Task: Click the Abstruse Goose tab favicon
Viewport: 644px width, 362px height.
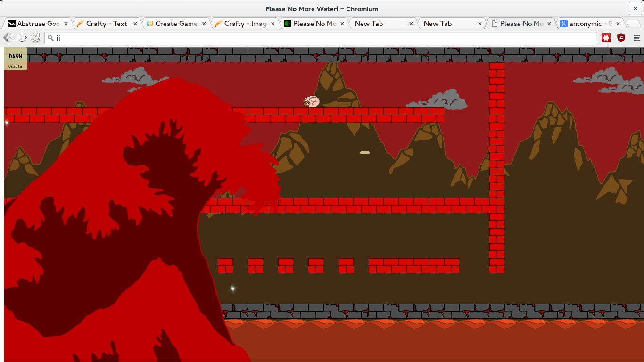Action: pos(11,24)
